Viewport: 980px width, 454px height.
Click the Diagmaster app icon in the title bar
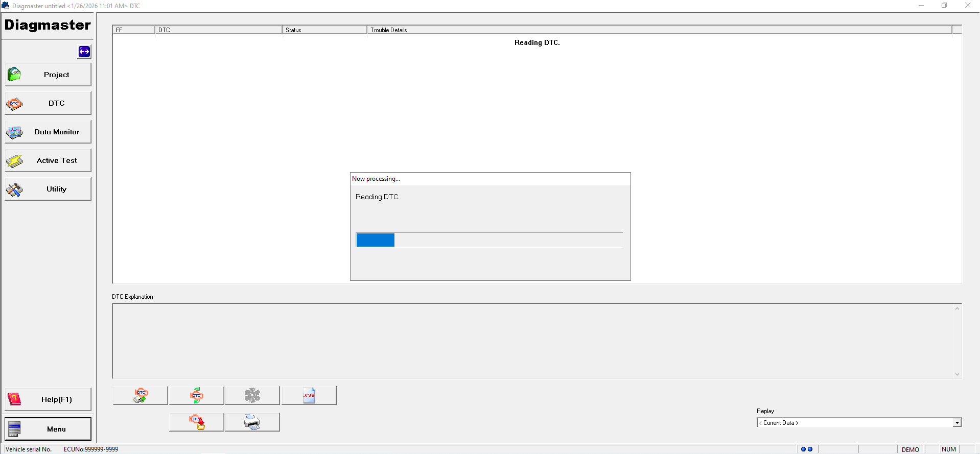(6, 6)
